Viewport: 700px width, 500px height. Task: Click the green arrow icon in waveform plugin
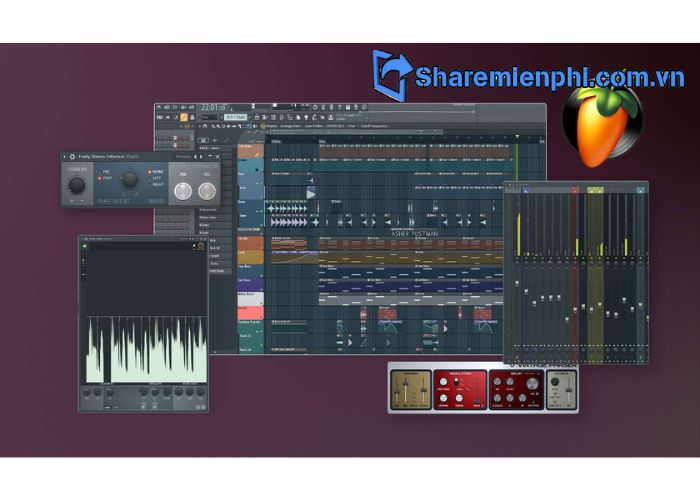coord(84,246)
